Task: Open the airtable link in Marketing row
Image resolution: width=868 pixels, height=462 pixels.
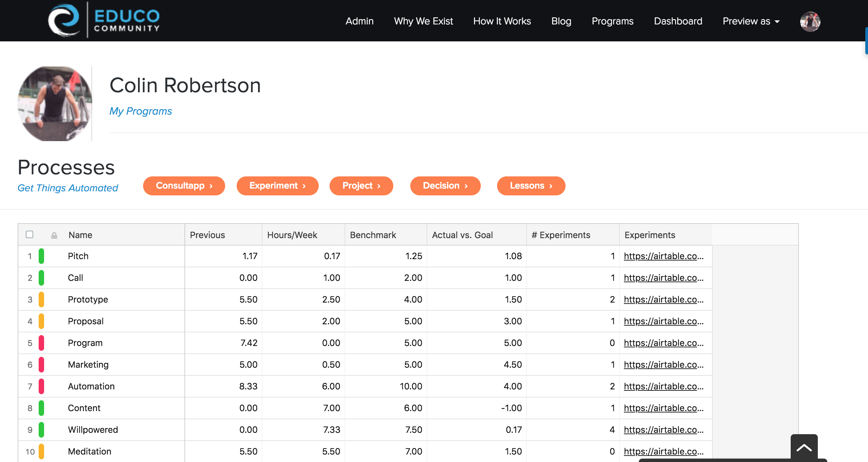Action: click(664, 365)
